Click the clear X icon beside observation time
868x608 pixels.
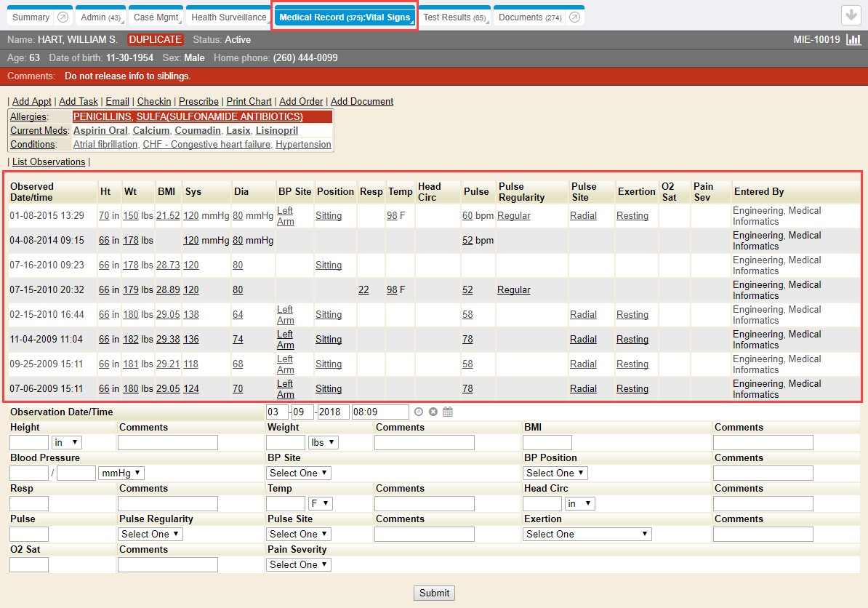[x=433, y=412]
